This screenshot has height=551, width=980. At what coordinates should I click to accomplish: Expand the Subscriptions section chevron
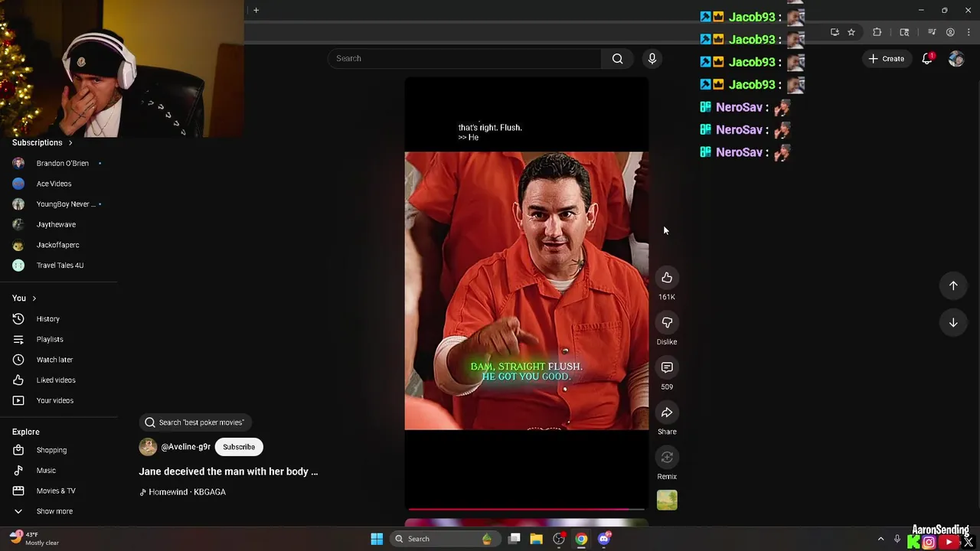pos(70,142)
